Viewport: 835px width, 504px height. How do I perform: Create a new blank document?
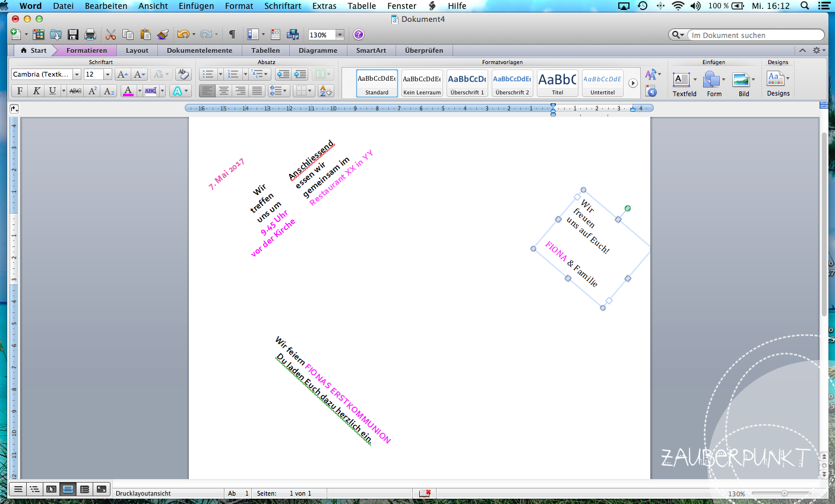click(x=16, y=34)
